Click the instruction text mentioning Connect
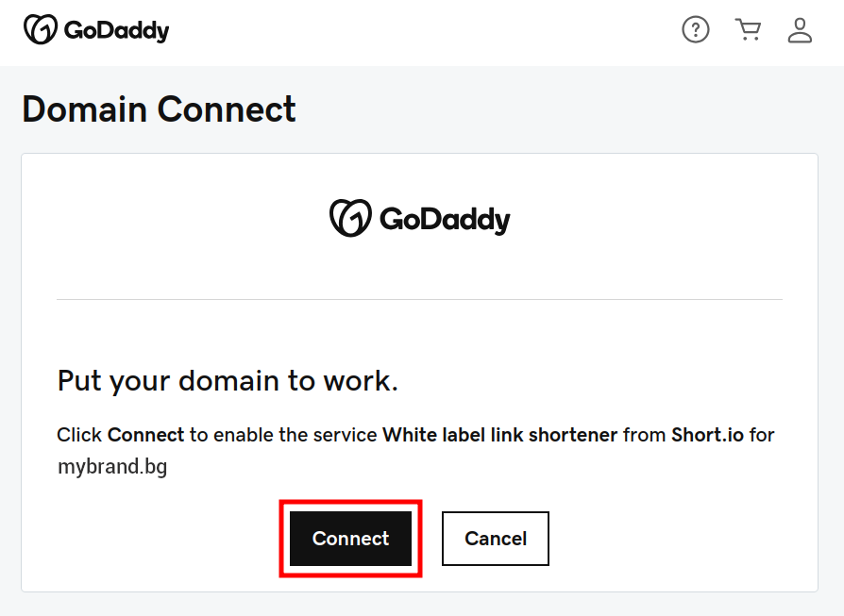This screenshot has width=844, height=616. [415, 435]
